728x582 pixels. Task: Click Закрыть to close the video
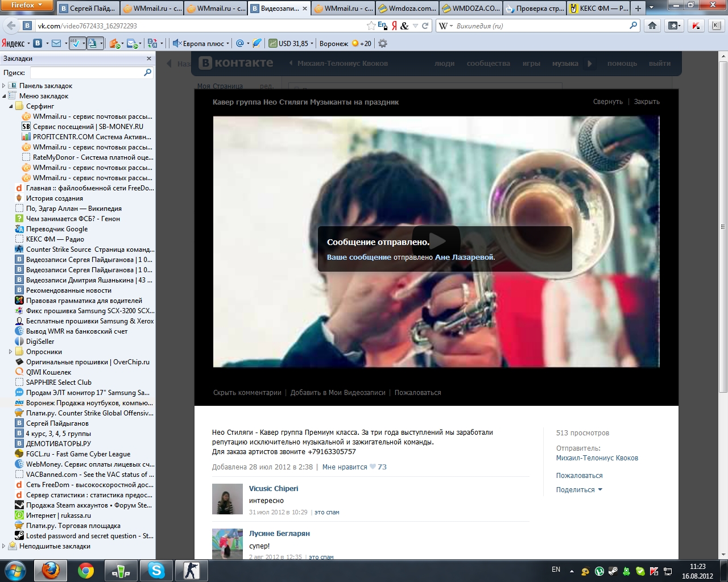pos(647,102)
